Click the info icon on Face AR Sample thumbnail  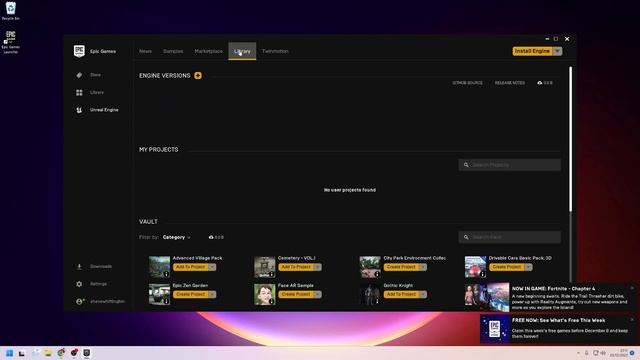(x=271, y=302)
